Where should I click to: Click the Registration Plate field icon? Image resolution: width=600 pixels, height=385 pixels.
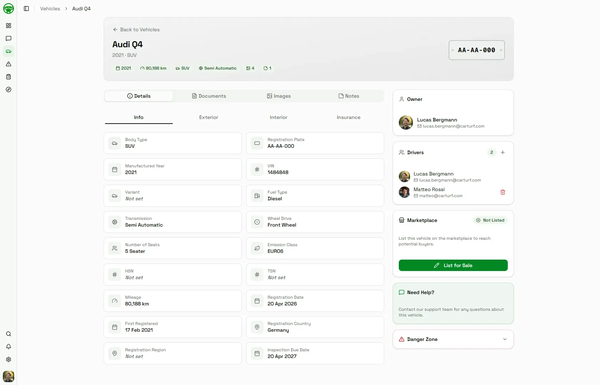(x=257, y=143)
